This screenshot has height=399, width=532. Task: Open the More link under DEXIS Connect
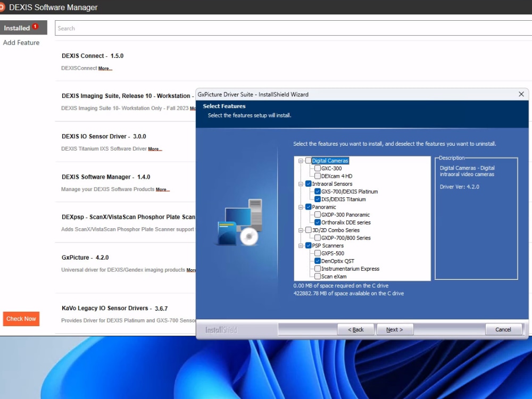105,69
